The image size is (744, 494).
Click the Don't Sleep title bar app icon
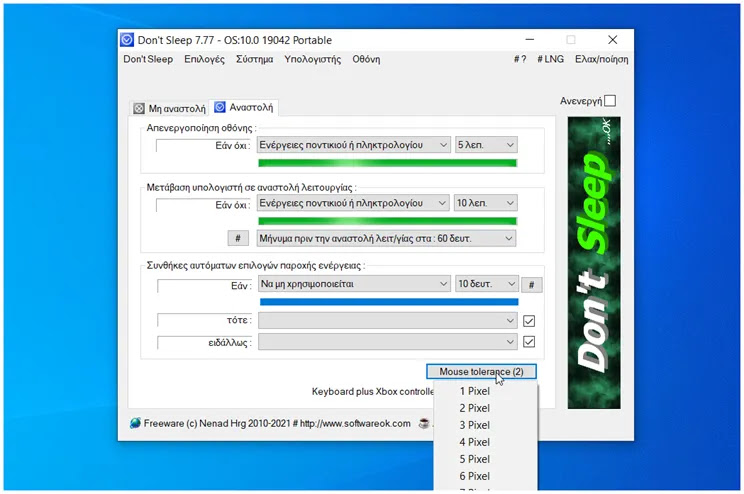pyautogui.click(x=127, y=40)
